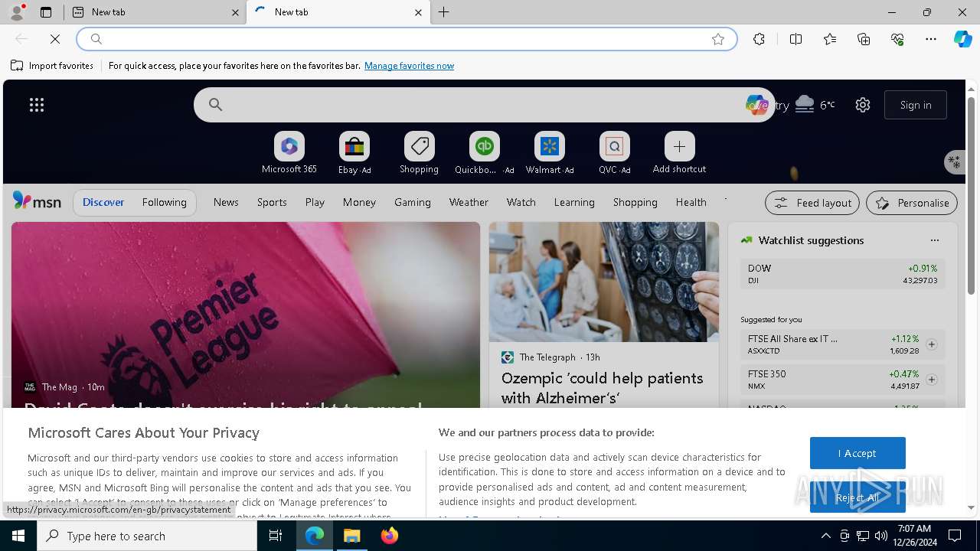The image size is (980, 551).
Task: Launch Firefox from the taskbar
Action: tap(390, 536)
